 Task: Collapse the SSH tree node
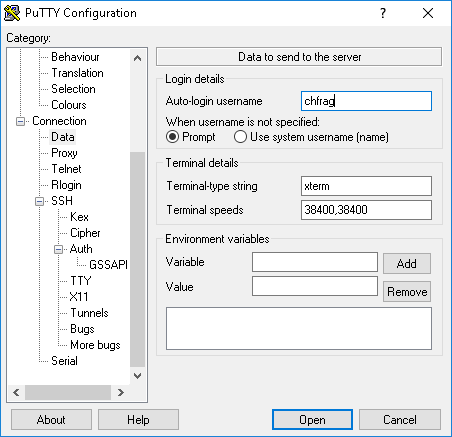coord(39,201)
